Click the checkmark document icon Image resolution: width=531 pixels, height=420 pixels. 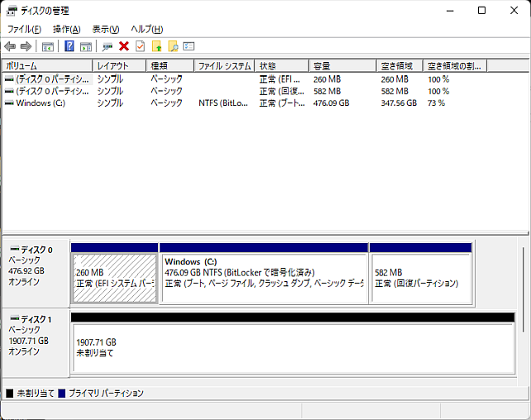point(141,46)
